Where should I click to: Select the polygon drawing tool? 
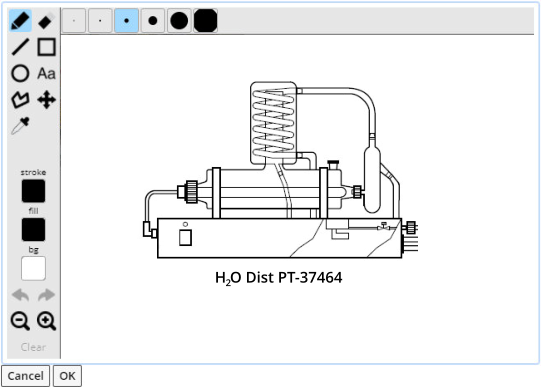click(x=20, y=100)
